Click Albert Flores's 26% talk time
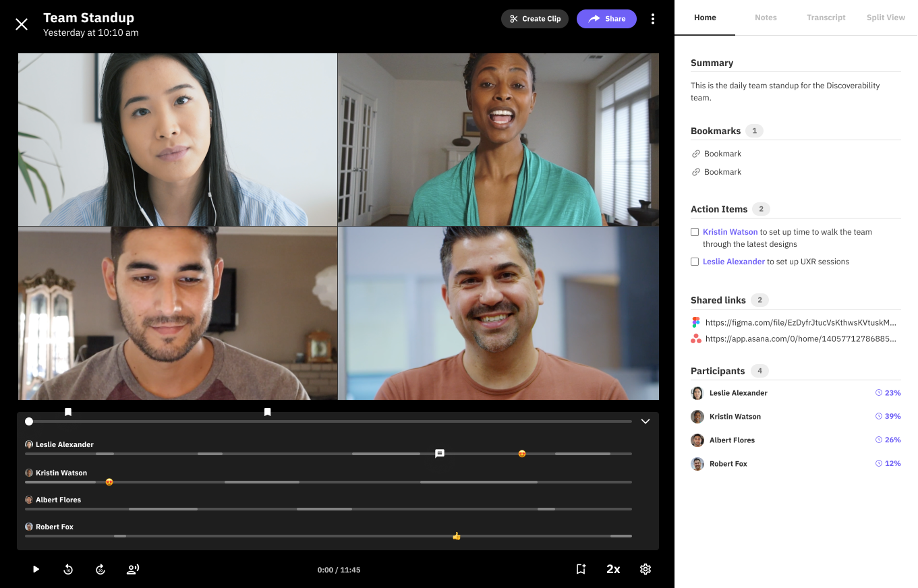 (888, 440)
